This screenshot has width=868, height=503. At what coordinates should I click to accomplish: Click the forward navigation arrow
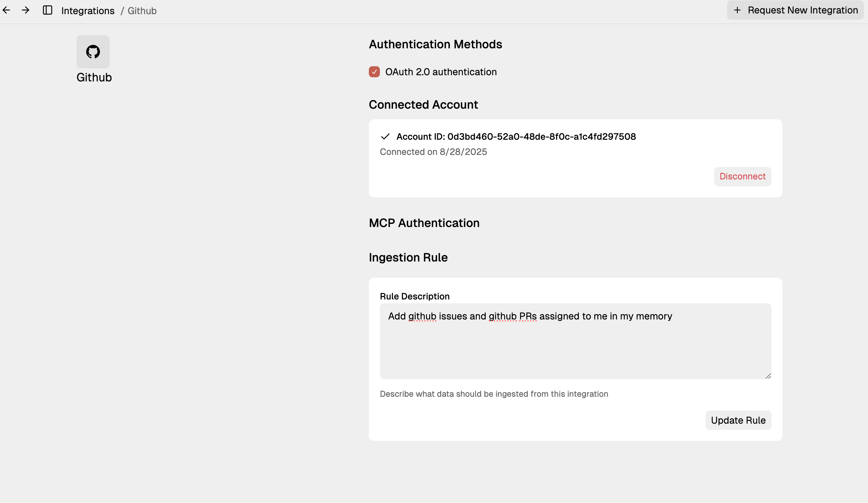26,10
